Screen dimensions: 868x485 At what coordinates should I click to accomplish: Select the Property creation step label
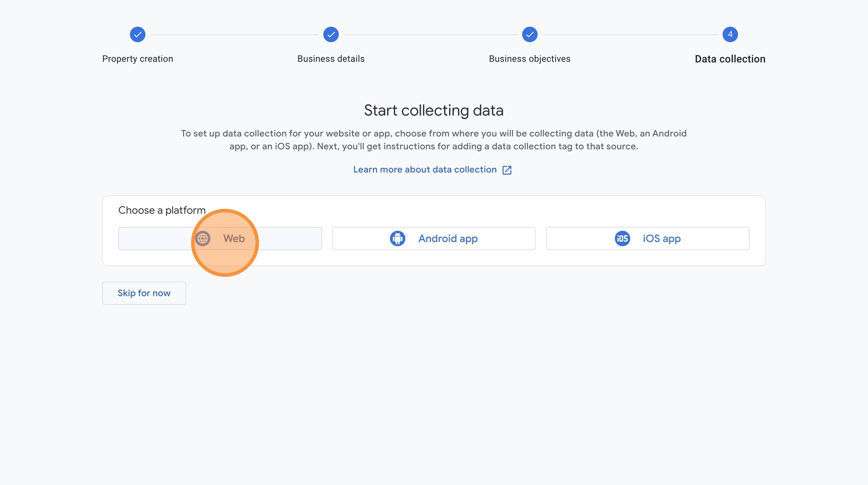coord(137,59)
